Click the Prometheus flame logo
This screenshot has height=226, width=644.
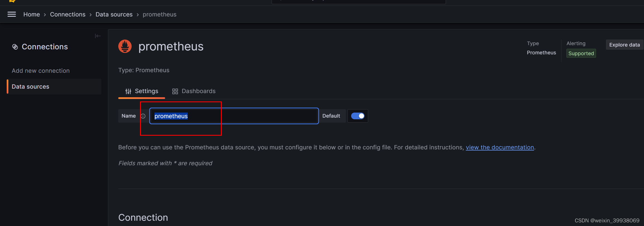pos(125,46)
